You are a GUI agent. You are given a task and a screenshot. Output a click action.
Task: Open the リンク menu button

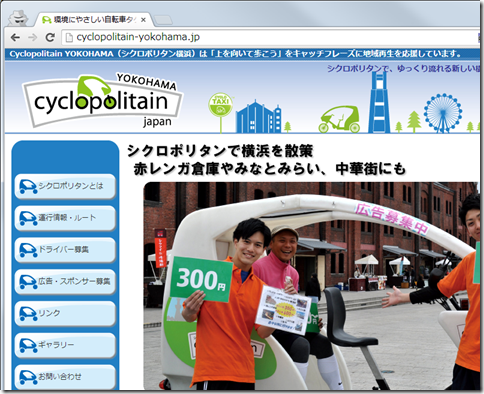point(65,313)
